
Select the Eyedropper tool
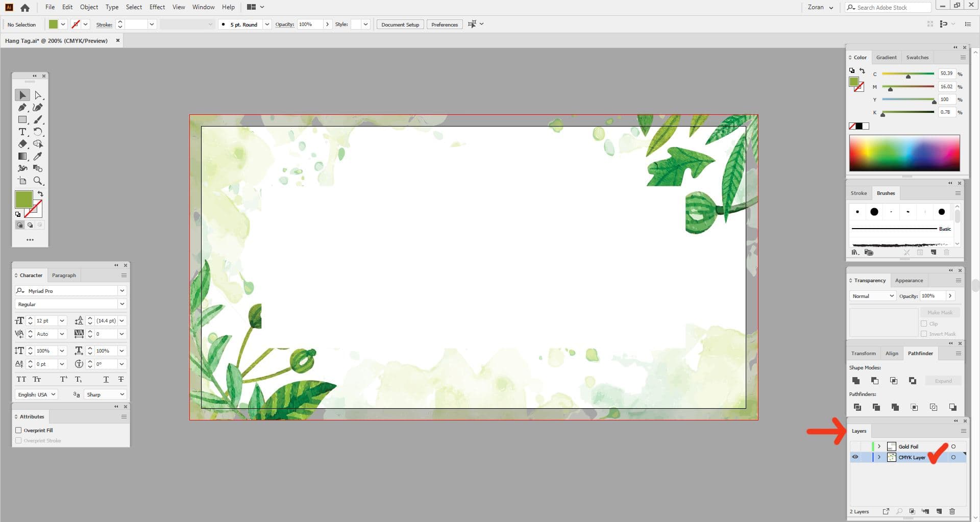[38, 156]
